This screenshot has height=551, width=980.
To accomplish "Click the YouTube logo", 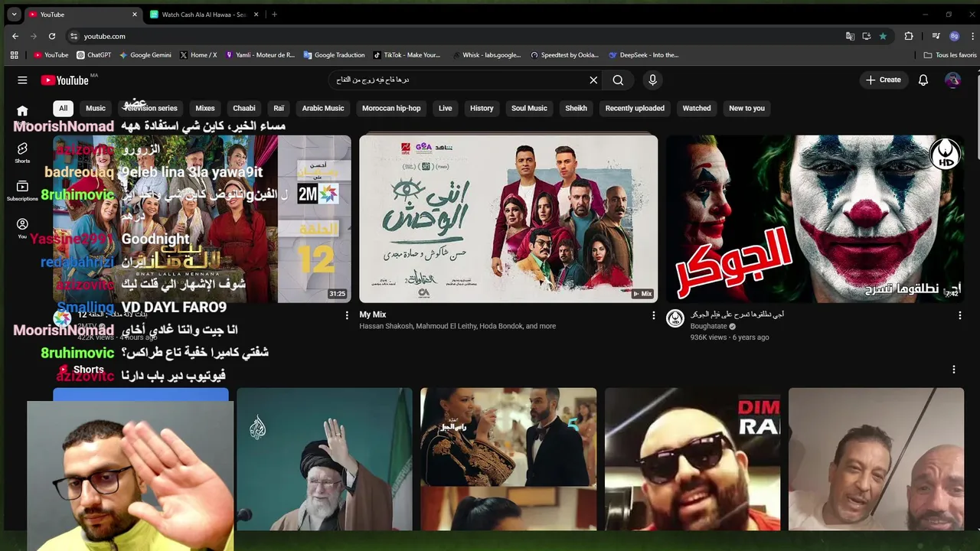I will 65,80.
